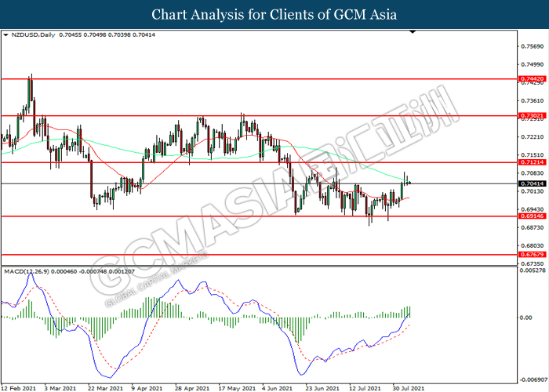Select the 0.73021 red price label
This screenshot has height=392, width=549.
click(x=533, y=115)
